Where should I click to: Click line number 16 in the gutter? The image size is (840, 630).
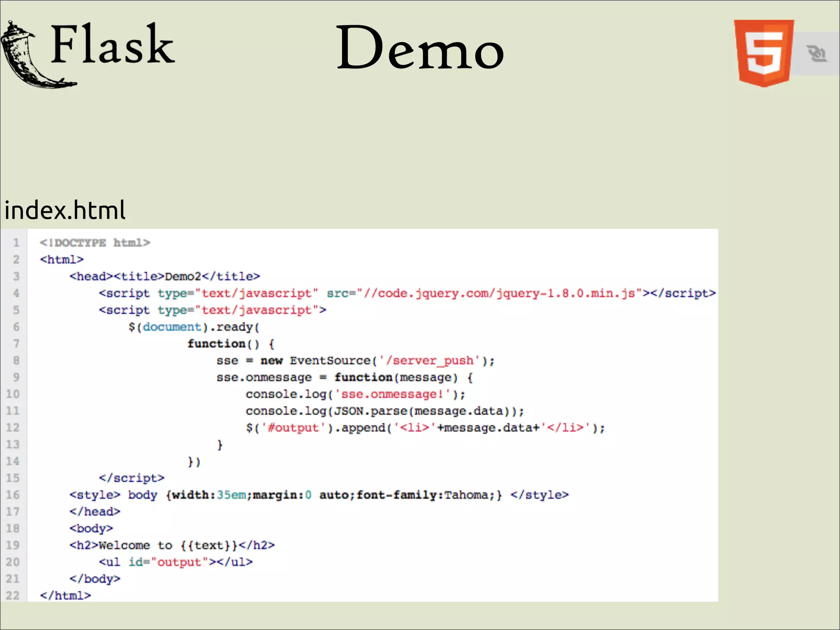[x=13, y=495]
